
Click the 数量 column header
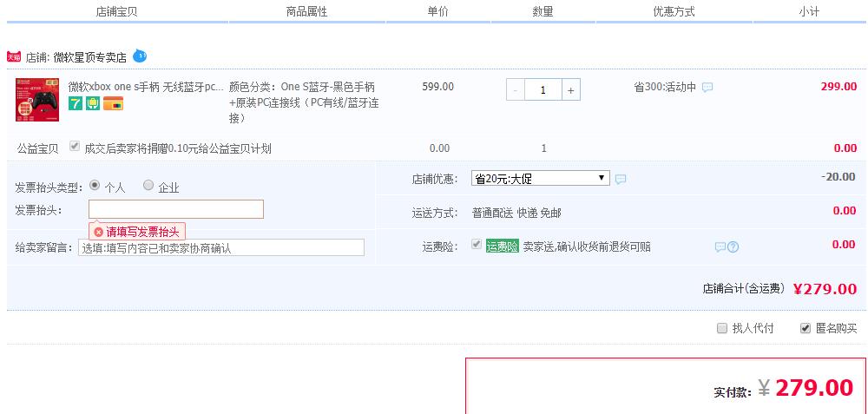tap(543, 11)
